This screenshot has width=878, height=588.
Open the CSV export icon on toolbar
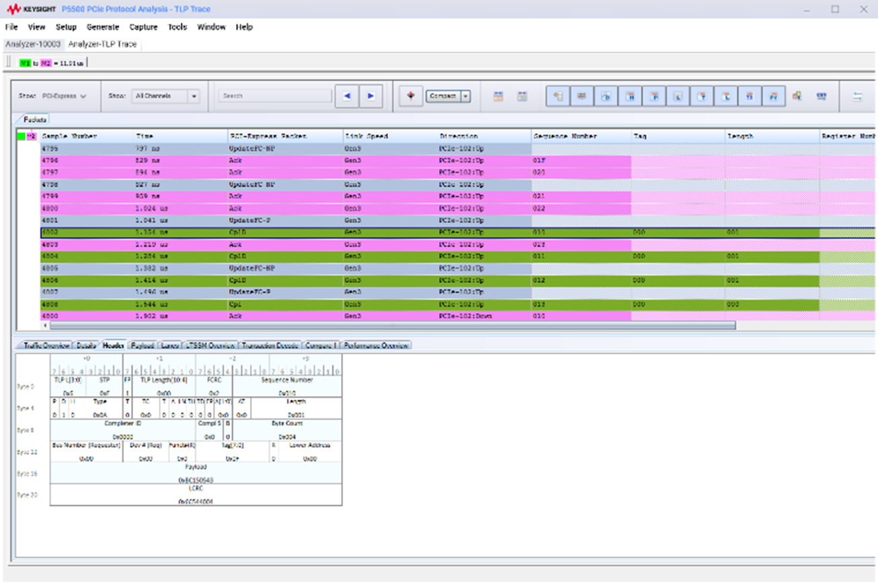point(822,95)
